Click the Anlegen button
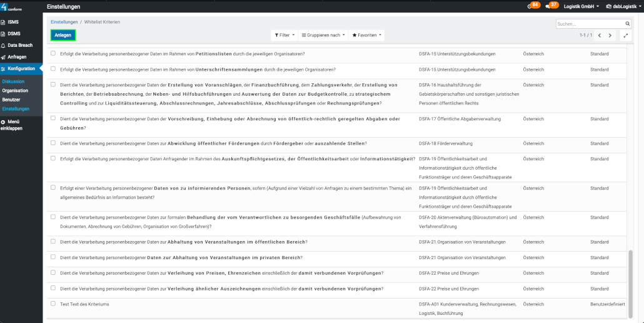 coord(63,35)
